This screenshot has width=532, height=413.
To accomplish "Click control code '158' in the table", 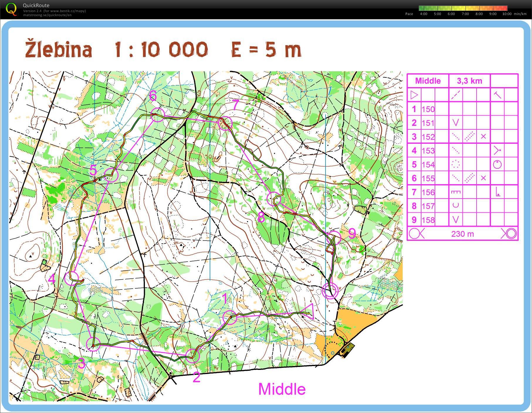I will point(428,220).
